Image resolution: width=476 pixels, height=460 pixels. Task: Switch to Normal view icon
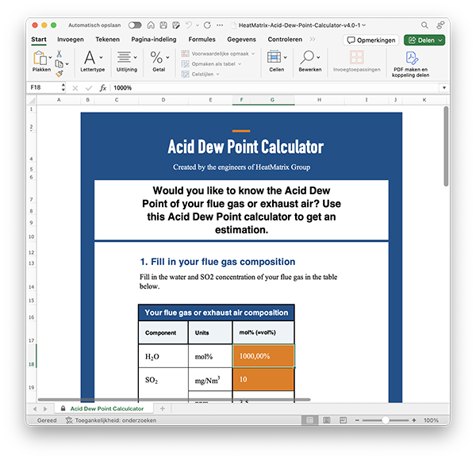[310, 420]
